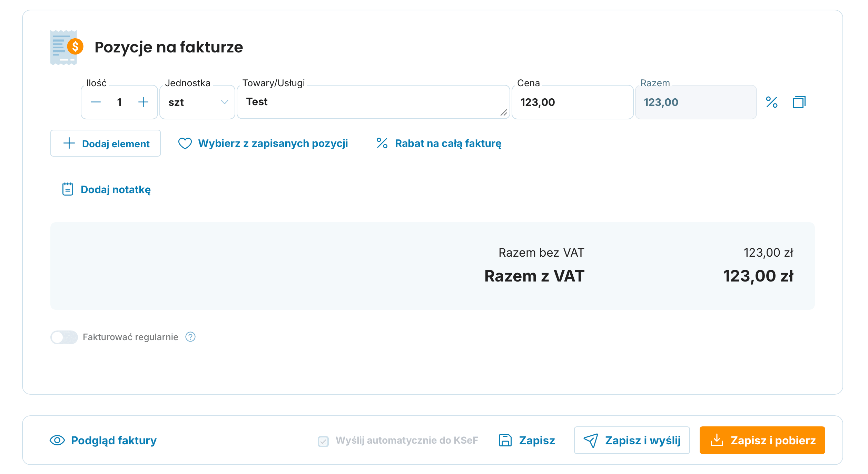Click the Zapisz i wyślij button
Image resolution: width=868 pixels, height=474 pixels.
(x=632, y=440)
